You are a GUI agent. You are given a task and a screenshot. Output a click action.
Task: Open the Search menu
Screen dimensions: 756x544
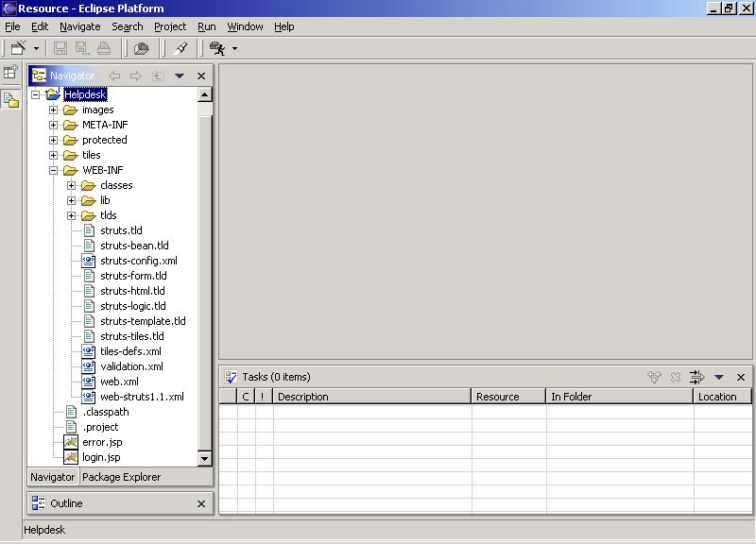(128, 26)
